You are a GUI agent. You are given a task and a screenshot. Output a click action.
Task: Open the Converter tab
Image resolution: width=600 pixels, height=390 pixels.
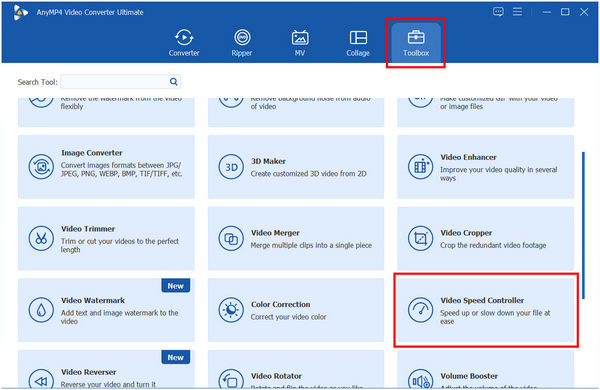(x=184, y=43)
